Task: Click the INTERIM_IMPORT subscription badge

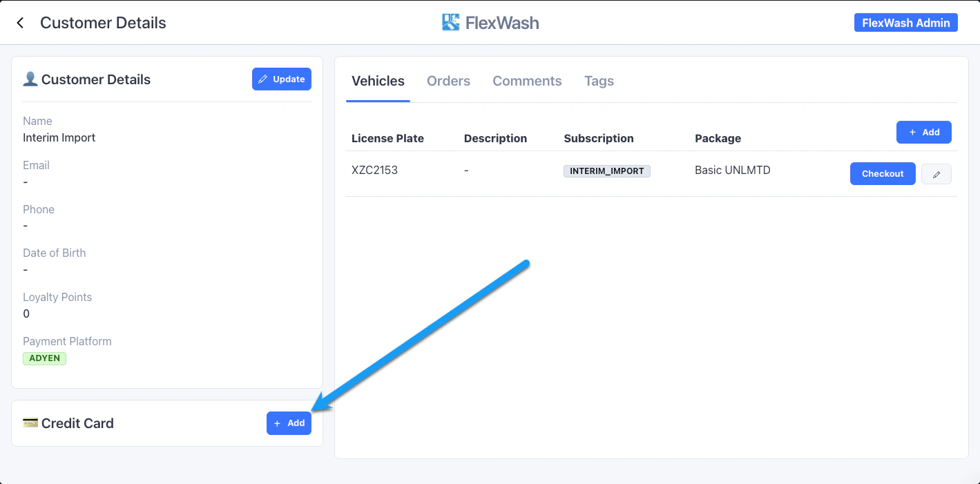Action: click(607, 171)
